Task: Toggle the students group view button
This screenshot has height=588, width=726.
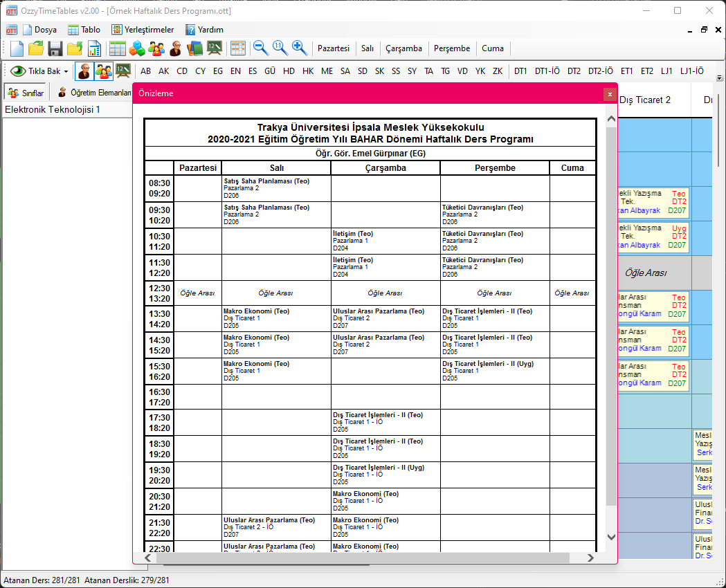Action: pyautogui.click(x=104, y=71)
